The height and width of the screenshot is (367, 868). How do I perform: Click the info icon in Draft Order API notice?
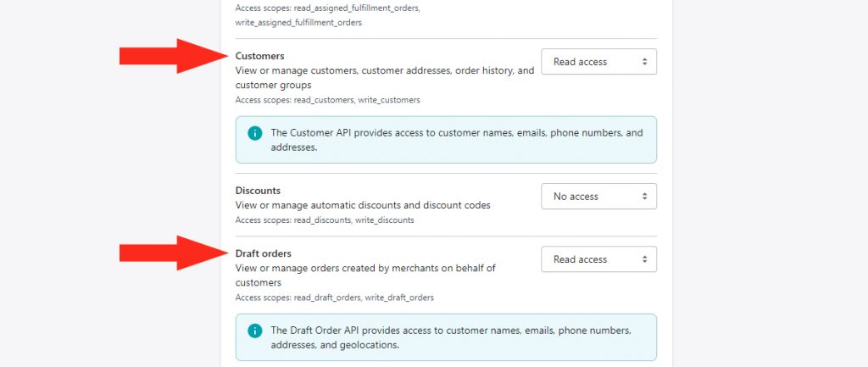(x=254, y=331)
